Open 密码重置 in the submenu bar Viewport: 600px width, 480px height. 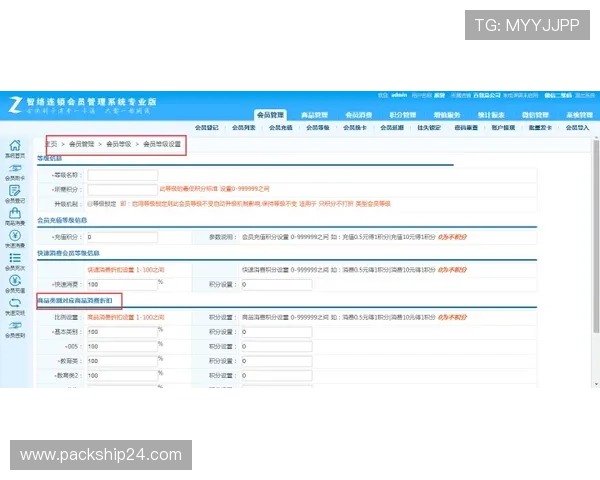tap(466, 127)
